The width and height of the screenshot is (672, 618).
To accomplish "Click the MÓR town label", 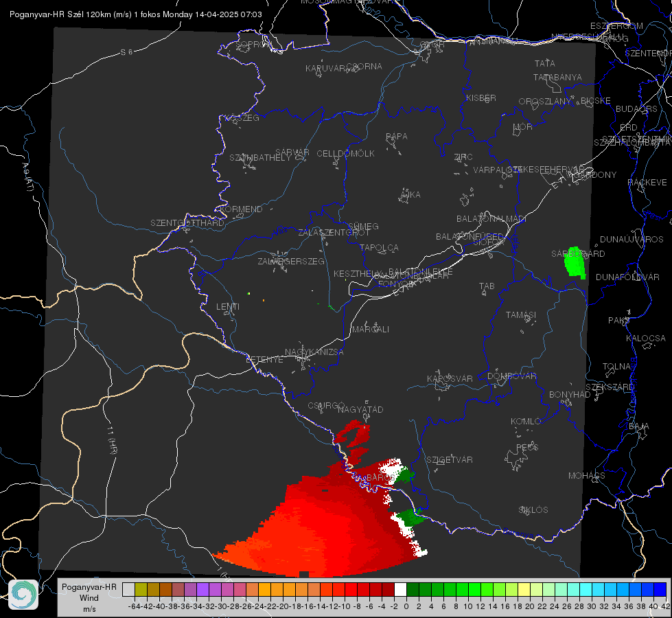I will pyautogui.click(x=523, y=127).
